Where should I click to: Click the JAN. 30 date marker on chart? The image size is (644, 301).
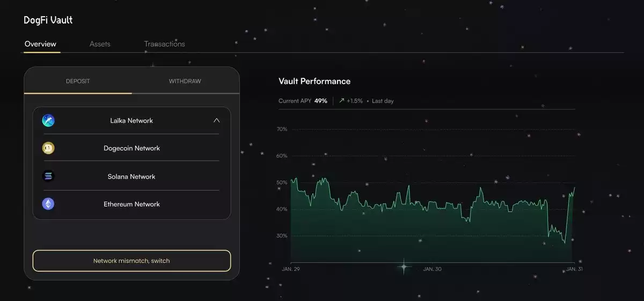[432, 269]
